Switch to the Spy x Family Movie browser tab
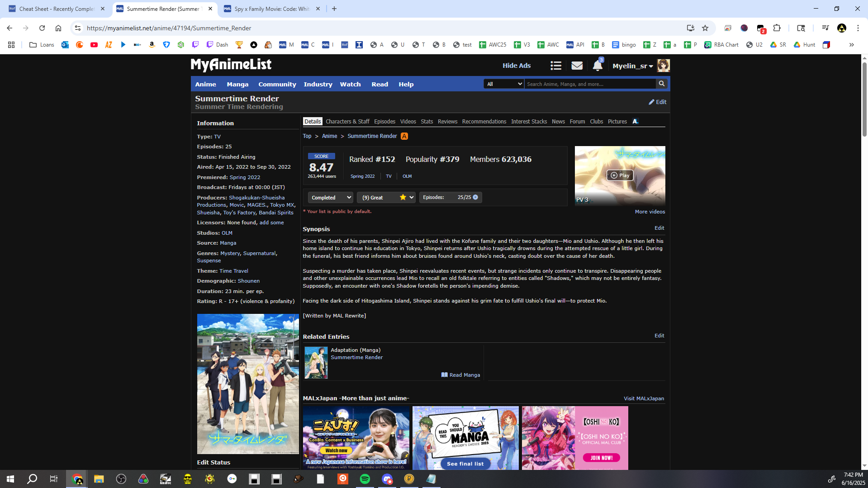 (273, 9)
